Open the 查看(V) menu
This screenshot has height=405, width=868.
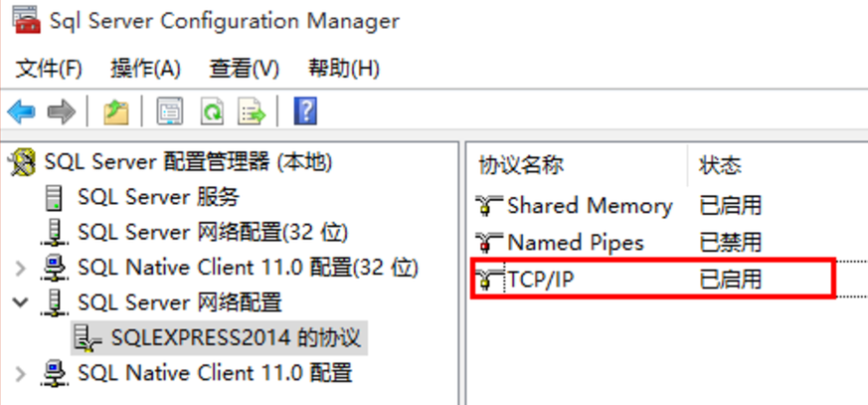click(245, 70)
